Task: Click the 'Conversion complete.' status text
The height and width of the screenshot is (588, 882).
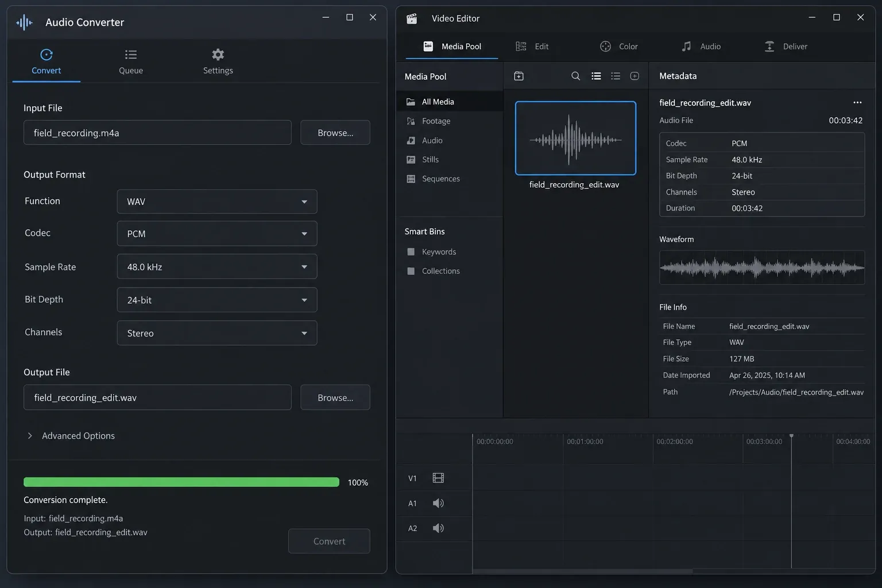Action: coord(65,500)
